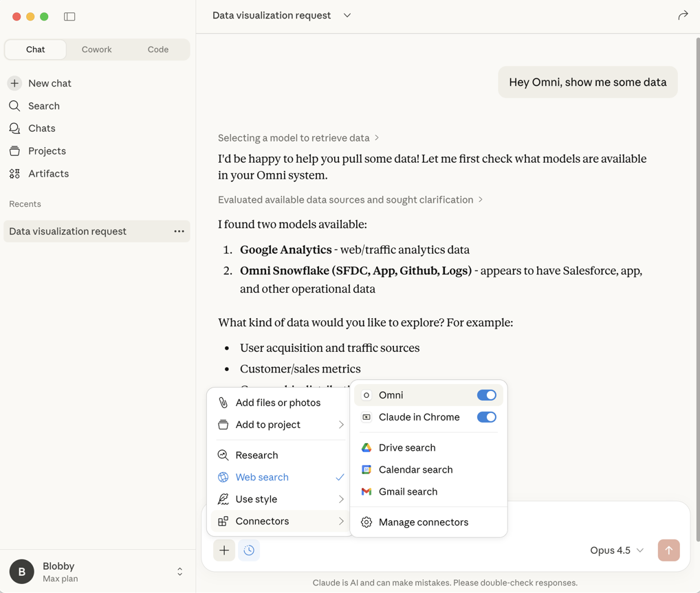This screenshot has width=700, height=593.
Task: Open options for Data visualization request chat
Action: (x=179, y=231)
